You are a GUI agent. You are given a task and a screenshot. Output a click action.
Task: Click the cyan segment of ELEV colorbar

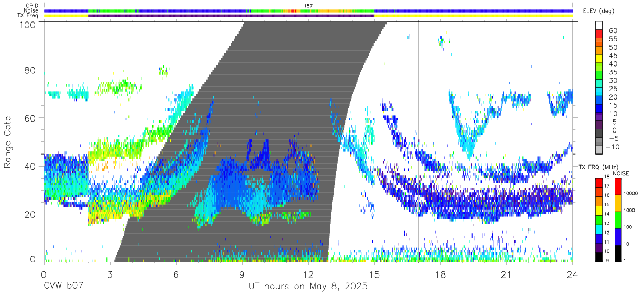tap(599, 91)
